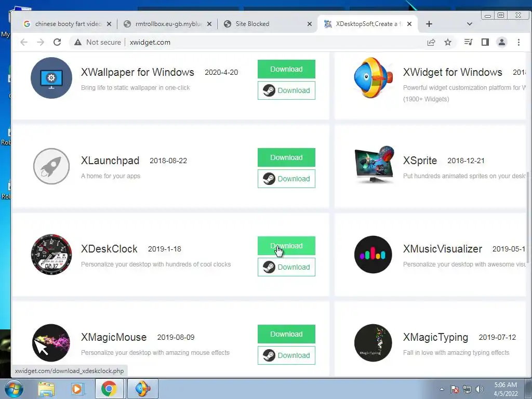
Task: Click Steam Download button for XDeskClock
Action: [286, 267]
